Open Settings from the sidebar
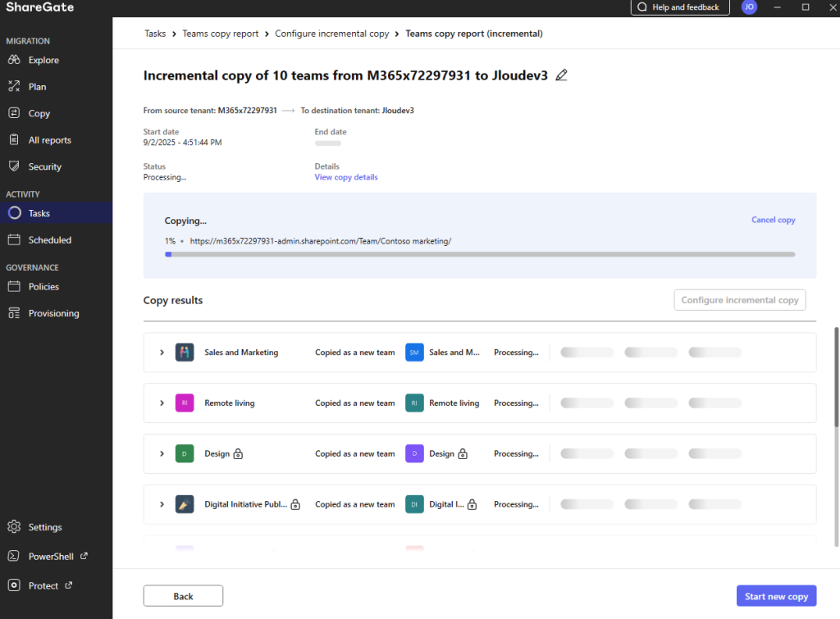This screenshot has width=840, height=619. [57, 527]
